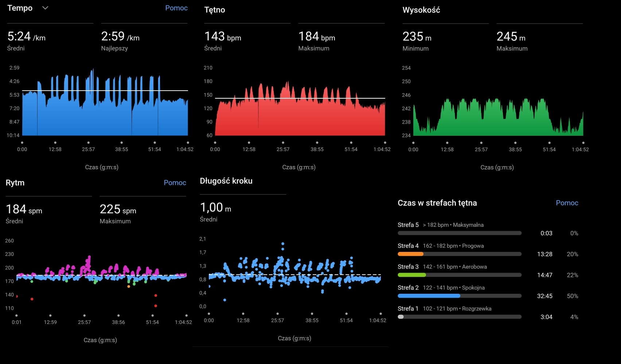Click the red Tętno heart rate chart

coord(300,113)
